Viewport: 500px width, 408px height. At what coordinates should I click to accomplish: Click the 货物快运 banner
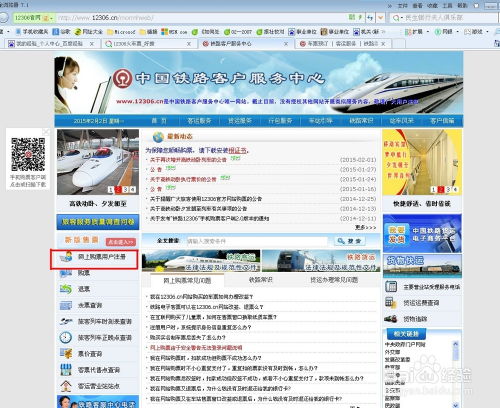(422, 266)
